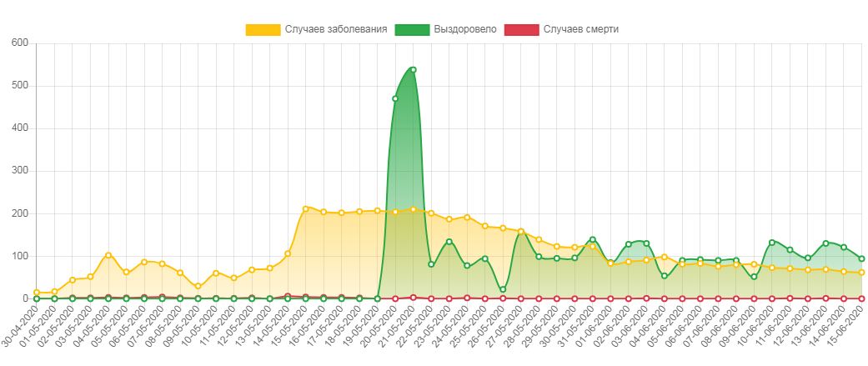The width and height of the screenshot is (868, 366).
Task: Click the yellow low point on 09-05-2020
Action: pos(198,287)
